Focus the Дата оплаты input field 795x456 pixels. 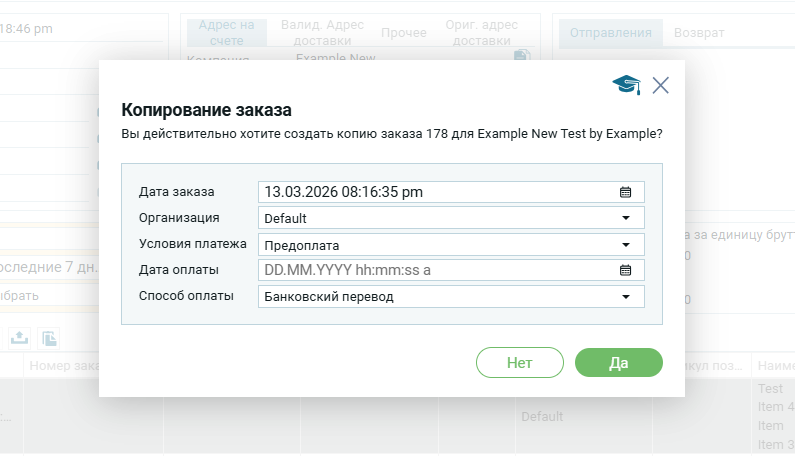[x=435, y=270]
